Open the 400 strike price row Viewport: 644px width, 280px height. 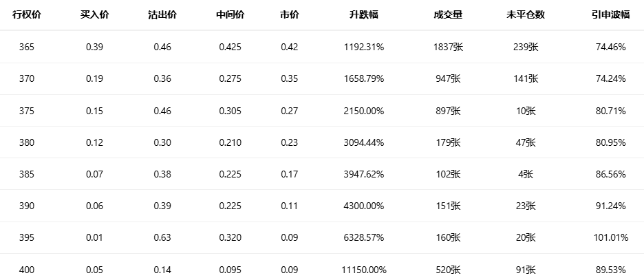click(x=27, y=270)
